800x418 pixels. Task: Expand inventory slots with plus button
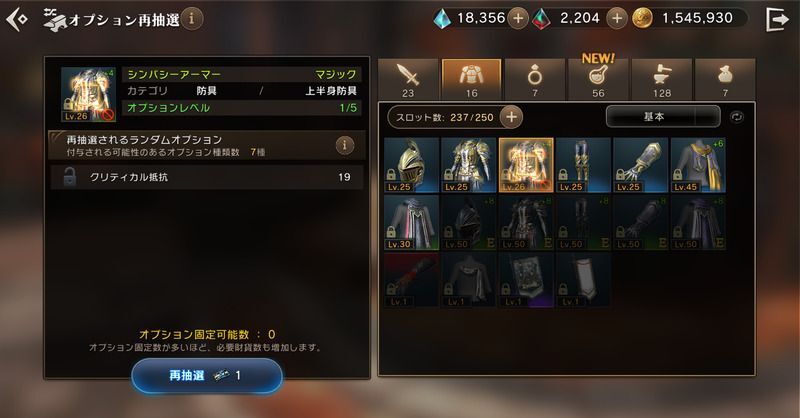(511, 117)
